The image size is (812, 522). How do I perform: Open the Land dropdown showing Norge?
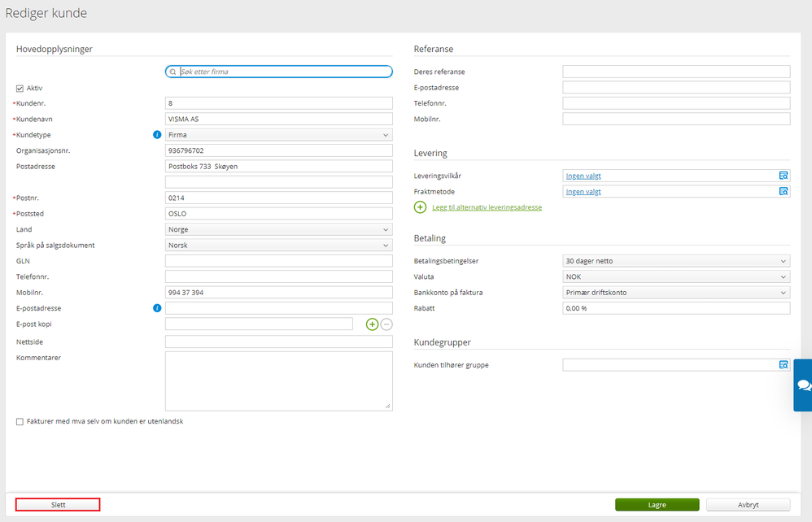(x=278, y=229)
